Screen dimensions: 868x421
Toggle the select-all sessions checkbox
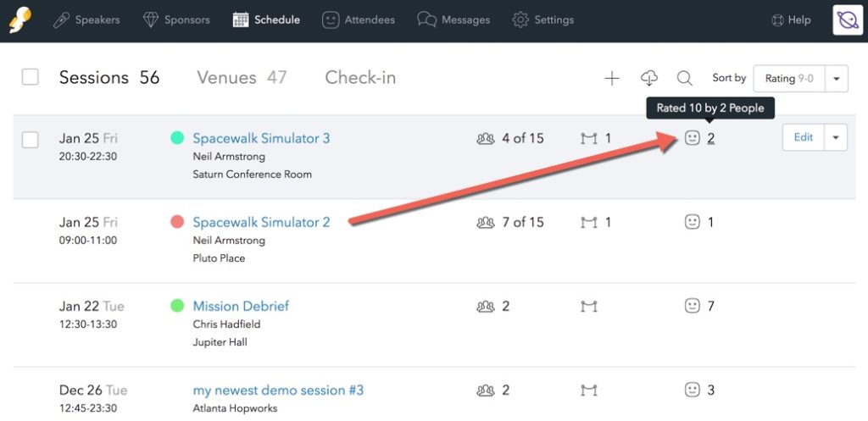[30, 77]
